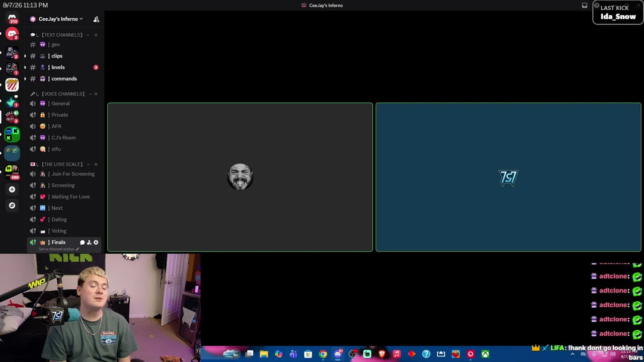Join the Private voice channel
644x362 pixels.
(x=64, y=115)
